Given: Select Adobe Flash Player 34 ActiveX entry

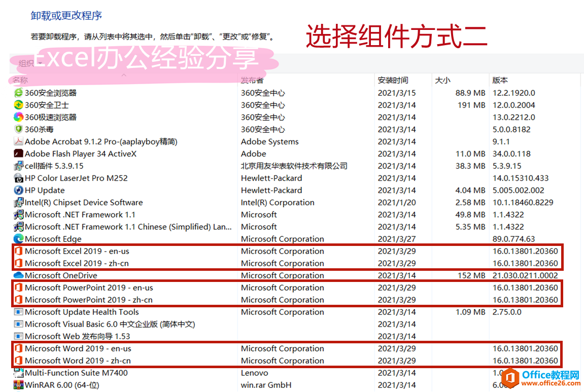Looking at the screenshot, I should click(x=81, y=154).
